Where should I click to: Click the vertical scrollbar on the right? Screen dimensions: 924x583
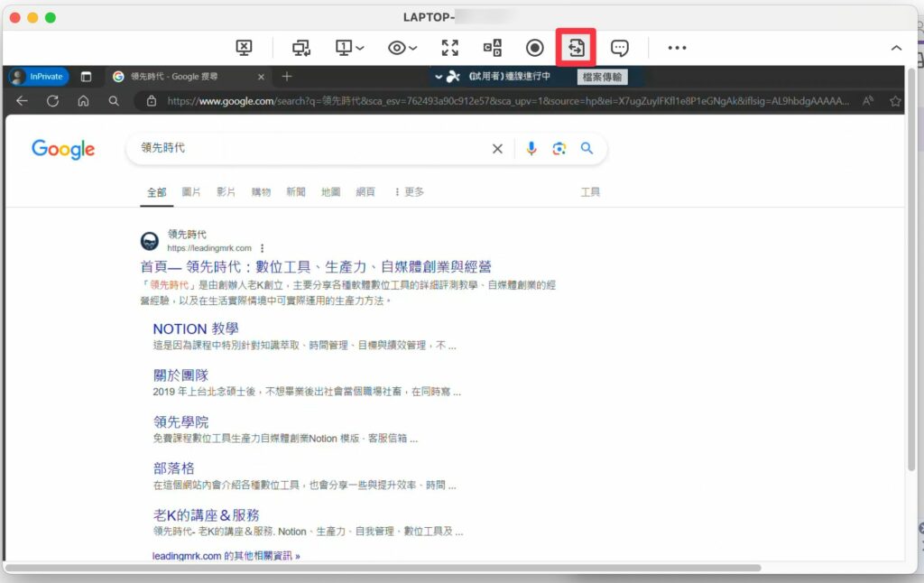pos(911,270)
